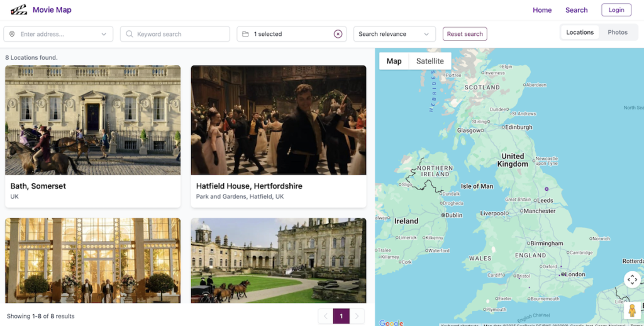Toggle map to Satellite view
Screen dimensions: 644x326
tap(430, 61)
